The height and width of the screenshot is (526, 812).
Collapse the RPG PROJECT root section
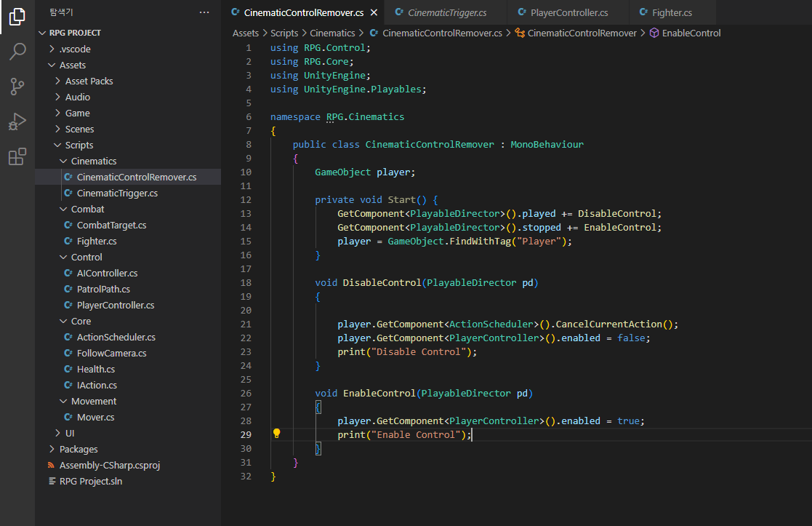pos(75,33)
